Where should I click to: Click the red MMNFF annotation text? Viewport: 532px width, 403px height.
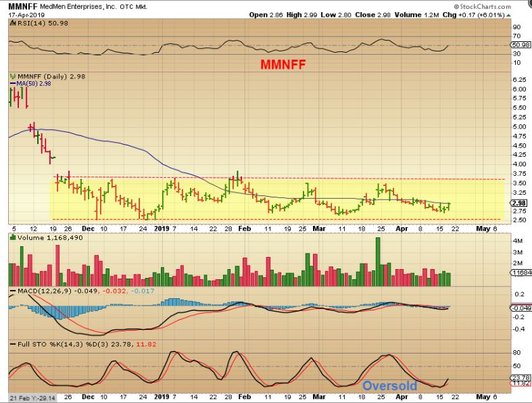click(283, 64)
